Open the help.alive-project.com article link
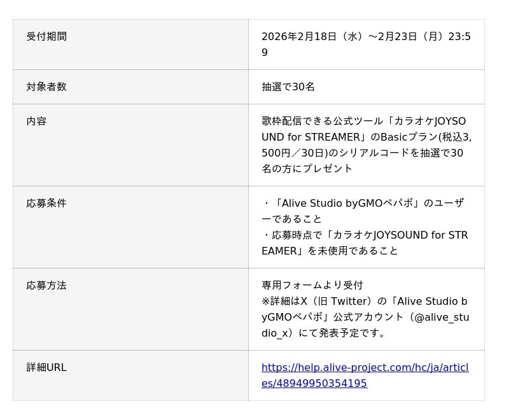509x420 pixels. [365, 368]
